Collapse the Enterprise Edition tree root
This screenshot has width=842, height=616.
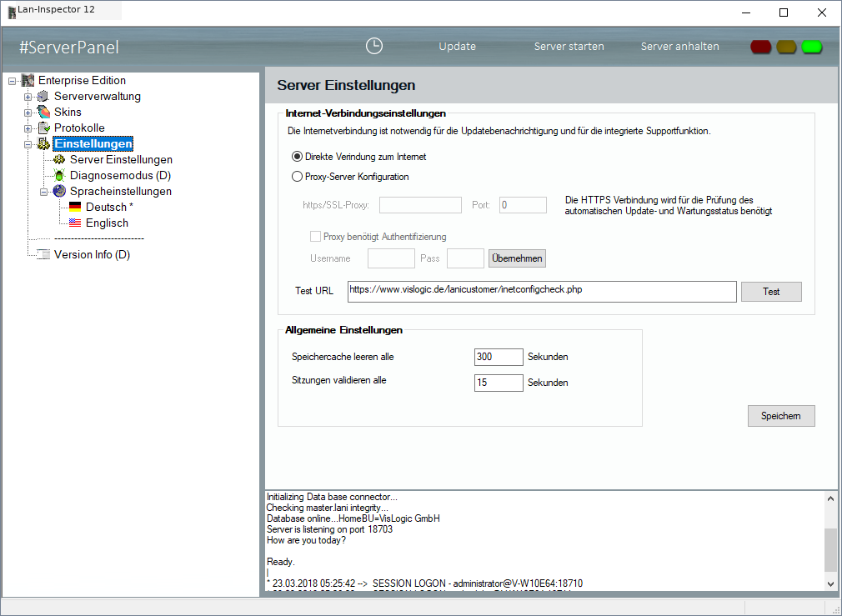tap(12, 81)
